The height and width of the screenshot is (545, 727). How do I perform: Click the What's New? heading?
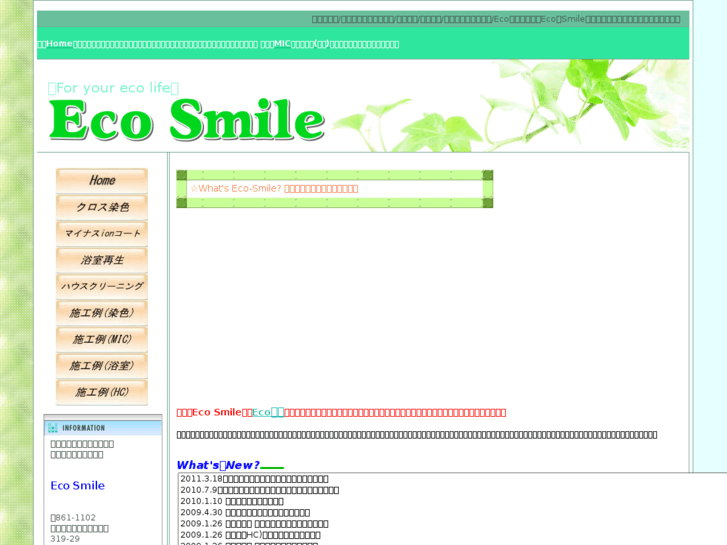[218, 465]
